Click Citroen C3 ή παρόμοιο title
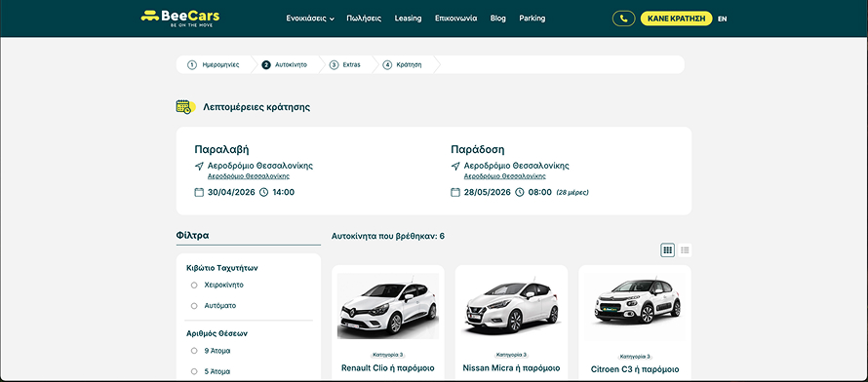Screen dimensions: 868x382 tap(635, 369)
